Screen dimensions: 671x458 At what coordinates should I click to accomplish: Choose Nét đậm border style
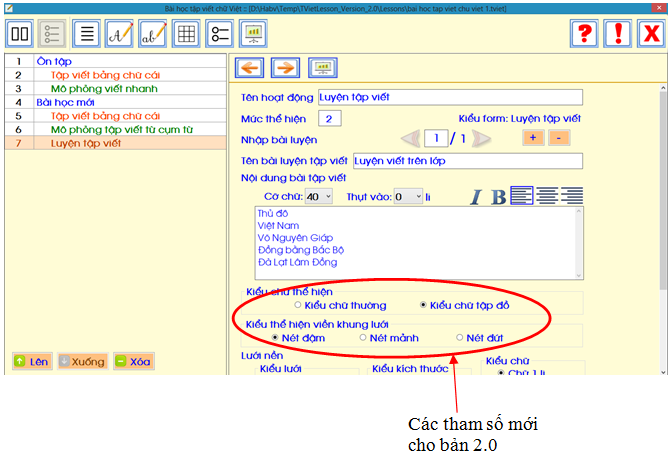pyautogui.click(x=275, y=338)
